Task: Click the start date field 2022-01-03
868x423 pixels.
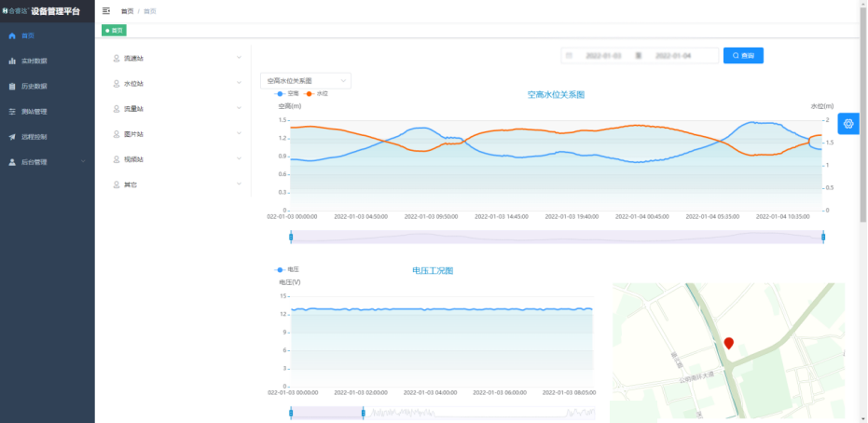Action: [603, 56]
